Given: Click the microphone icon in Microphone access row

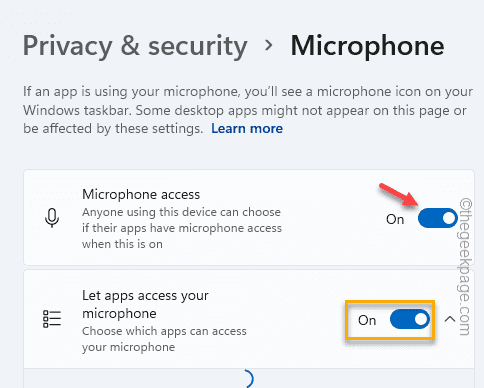Looking at the screenshot, I should [x=52, y=218].
